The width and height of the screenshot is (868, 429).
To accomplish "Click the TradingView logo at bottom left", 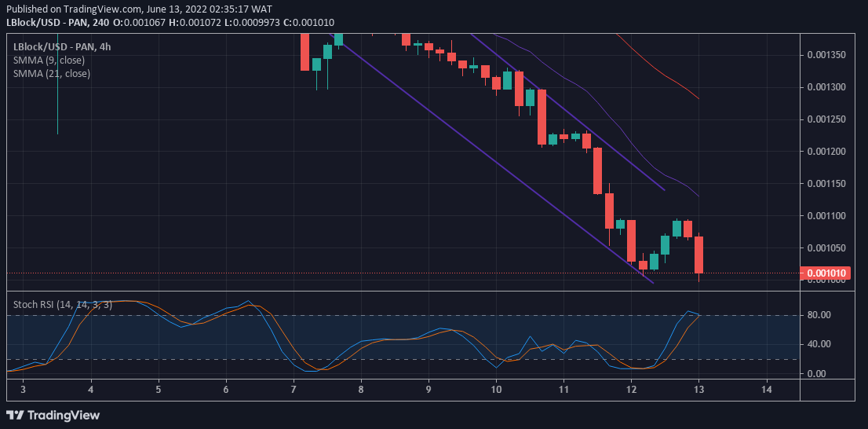I will pyautogui.click(x=53, y=415).
